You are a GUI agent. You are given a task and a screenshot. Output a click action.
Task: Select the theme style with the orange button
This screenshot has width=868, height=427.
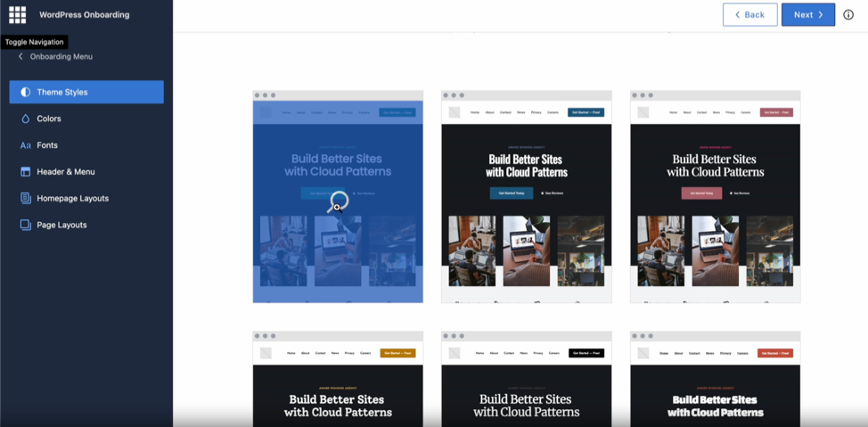point(338,379)
